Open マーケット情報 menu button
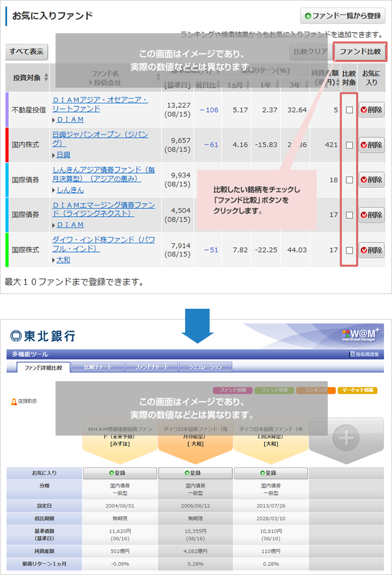 358,390
